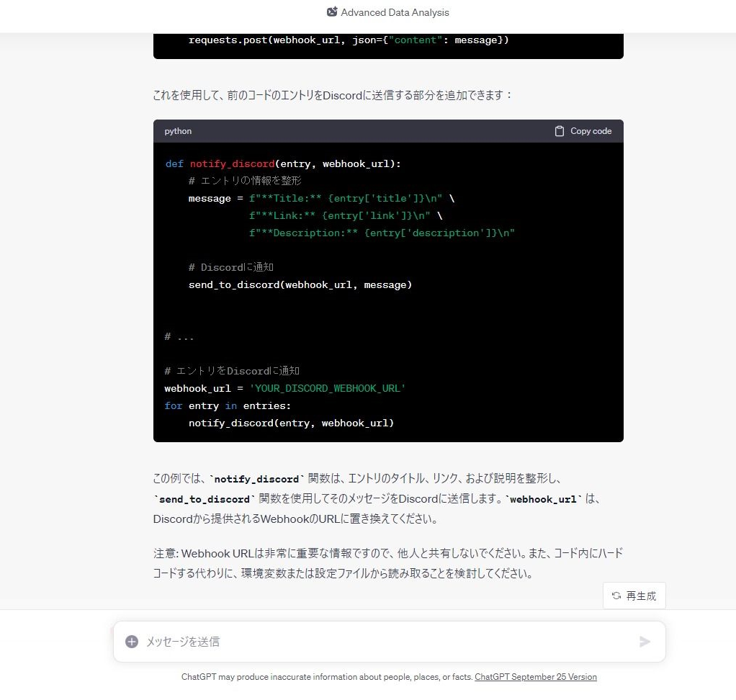Viewport: 736px width, 700px height.
Task: Select the YOUR_DISCORD_WEBHOOK_URL placeholder string
Action: [x=327, y=388]
